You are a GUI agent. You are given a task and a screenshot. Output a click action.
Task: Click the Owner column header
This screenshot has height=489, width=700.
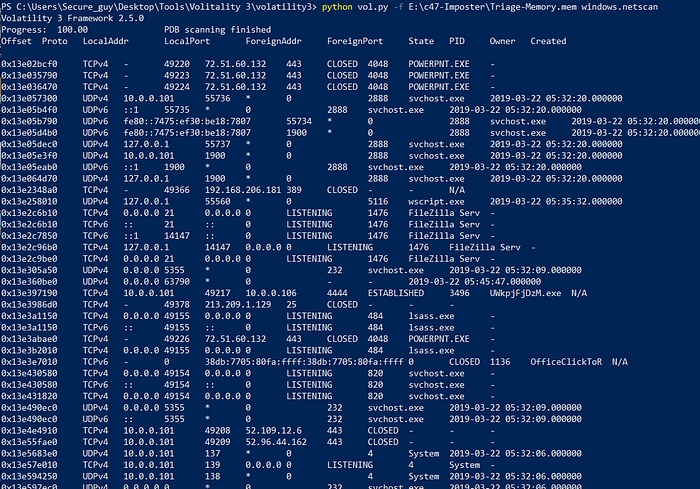(503, 41)
